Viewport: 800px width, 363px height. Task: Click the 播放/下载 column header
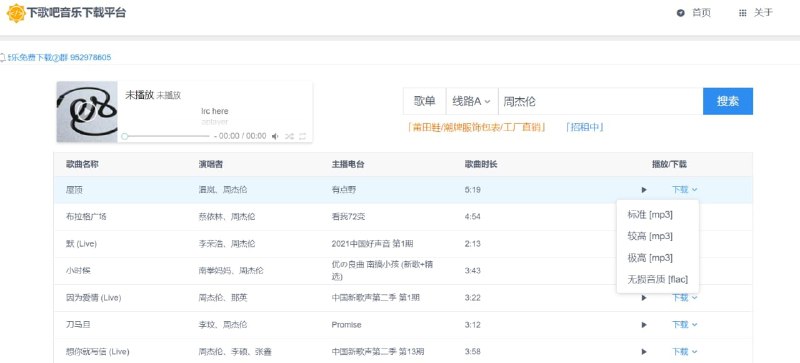point(669,164)
